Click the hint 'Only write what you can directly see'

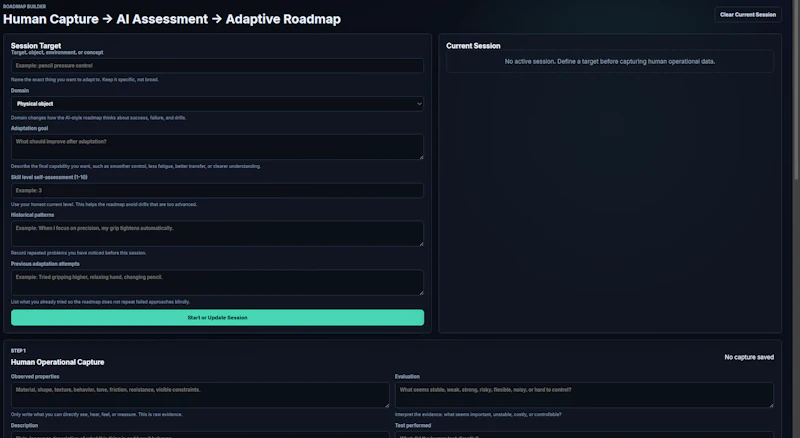(96, 415)
